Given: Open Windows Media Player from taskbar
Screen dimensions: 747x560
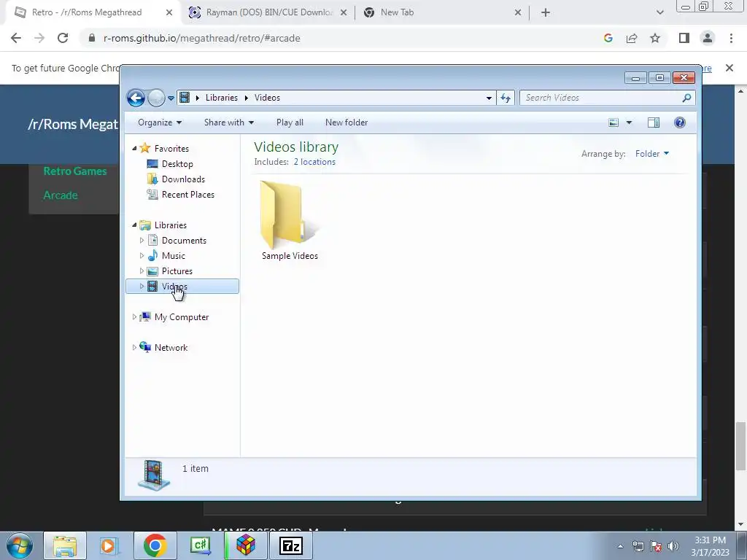Looking at the screenshot, I should [x=109, y=545].
